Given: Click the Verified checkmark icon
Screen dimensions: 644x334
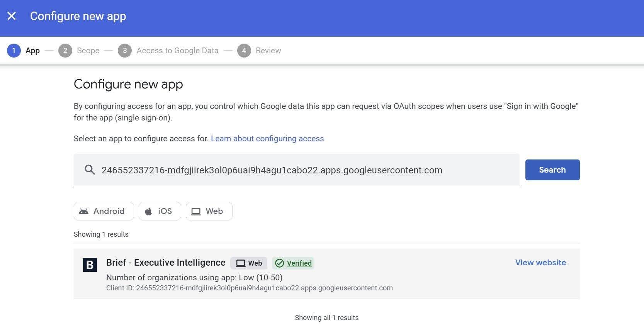Looking at the screenshot, I should click(x=279, y=263).
